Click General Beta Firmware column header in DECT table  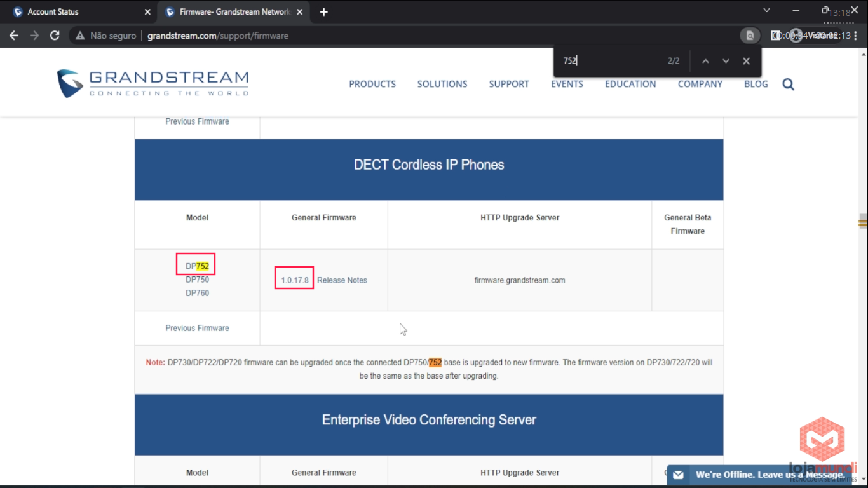click(688, 224)
